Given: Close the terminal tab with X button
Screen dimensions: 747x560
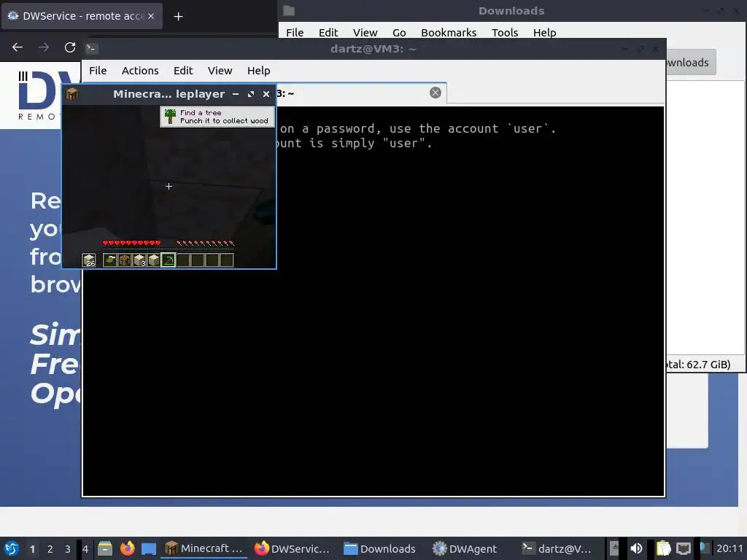Looking at the screenshot, I should click(435, 93).
